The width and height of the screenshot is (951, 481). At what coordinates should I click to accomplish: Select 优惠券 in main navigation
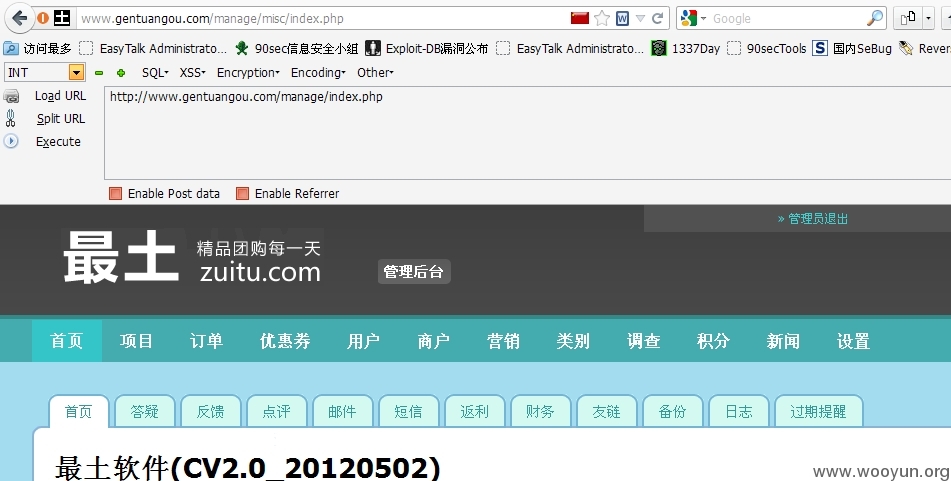click(285, 341)
